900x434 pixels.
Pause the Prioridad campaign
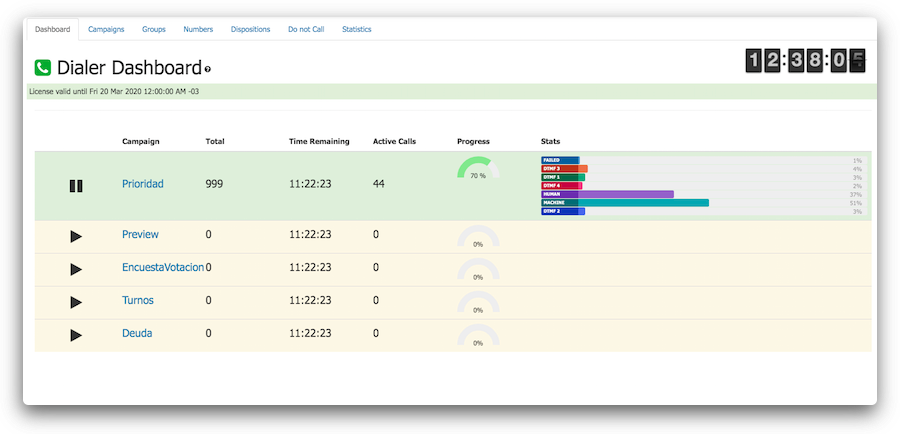pos(76,185)
